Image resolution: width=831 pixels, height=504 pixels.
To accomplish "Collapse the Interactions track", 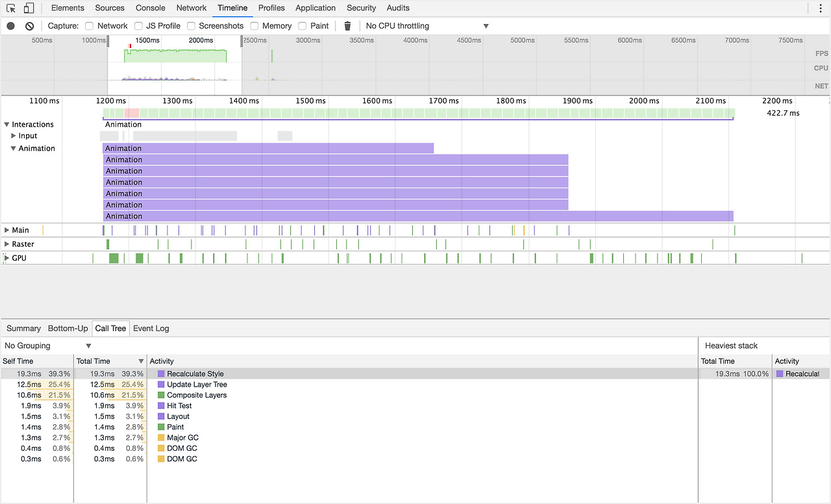I will point(7,125).
